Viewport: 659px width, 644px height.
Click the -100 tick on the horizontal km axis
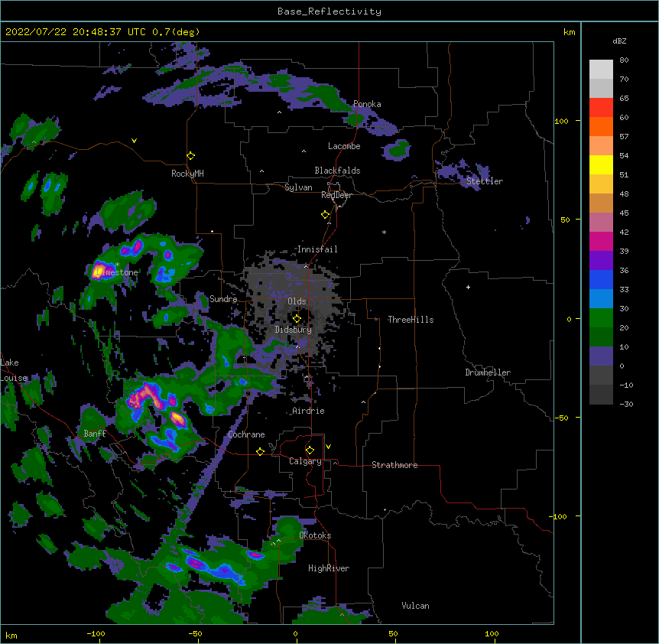96,633
